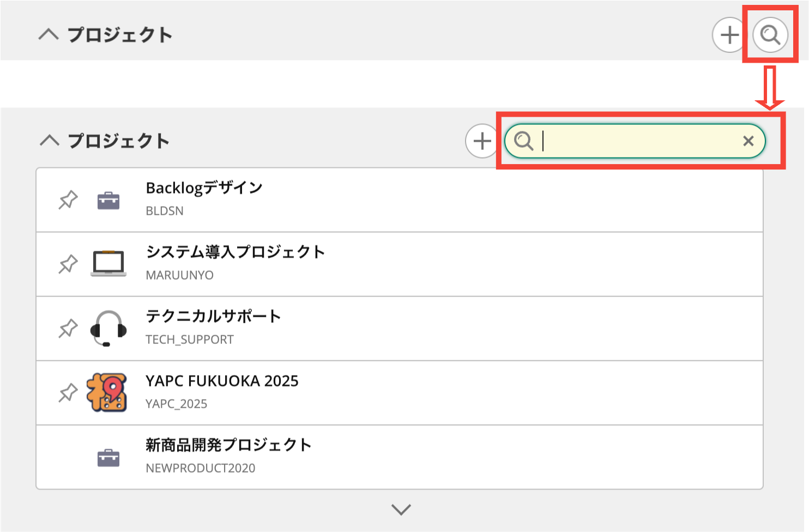Open the 新商品開発プロジェクト link
Viewport: 809px width, 532px height.
228,445
